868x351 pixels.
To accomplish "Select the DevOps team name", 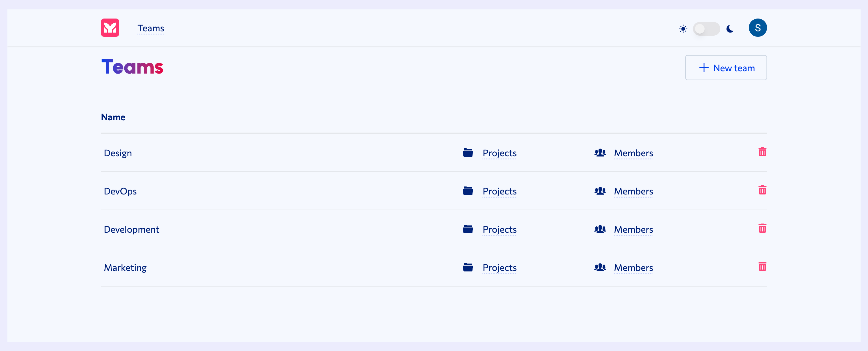I will pos(120,191).
